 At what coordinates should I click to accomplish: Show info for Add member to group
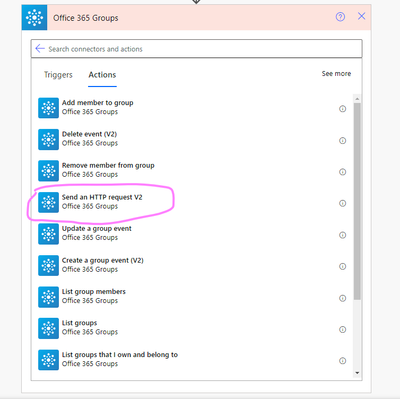(x=342, y=109)
